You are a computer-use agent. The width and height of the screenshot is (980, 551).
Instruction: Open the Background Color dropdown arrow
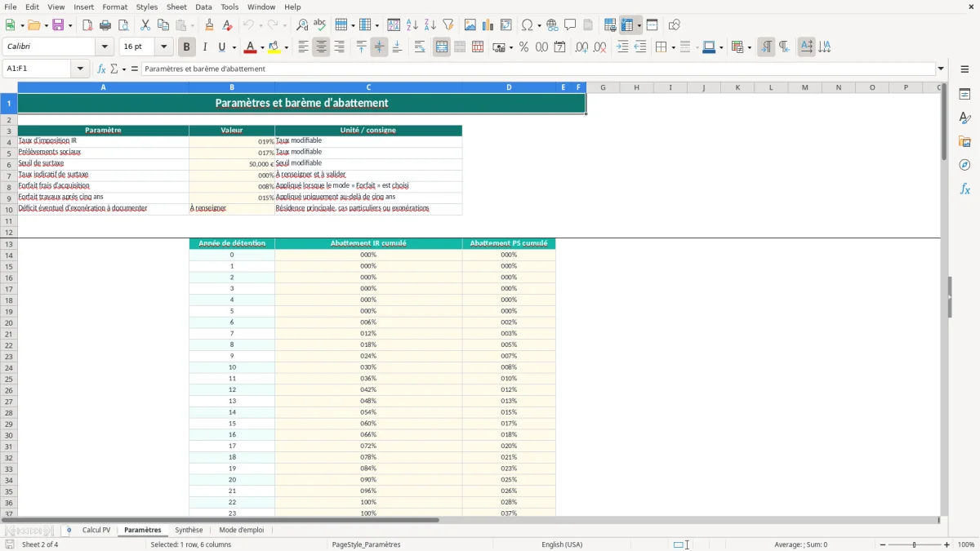286,47
